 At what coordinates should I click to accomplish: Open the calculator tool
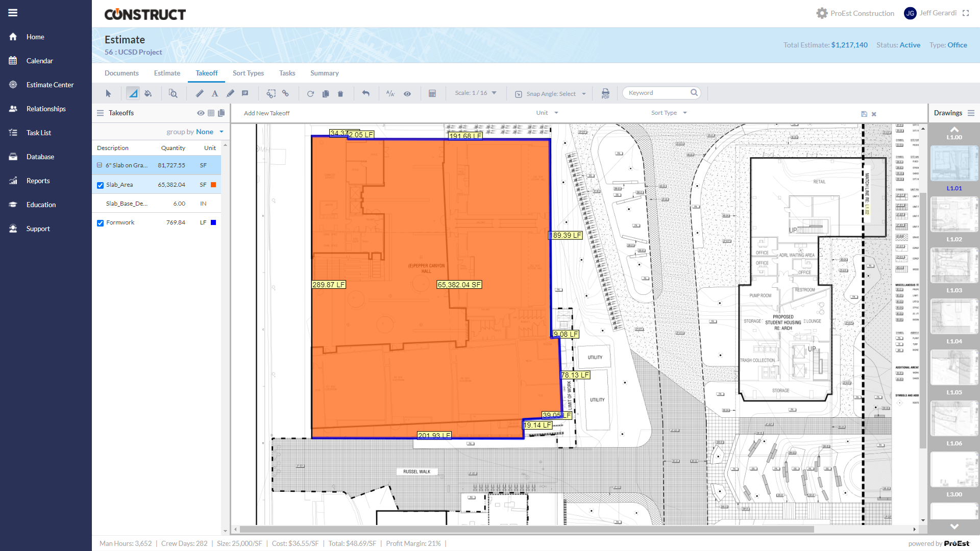pyautogui.click(x=432, y=93)
